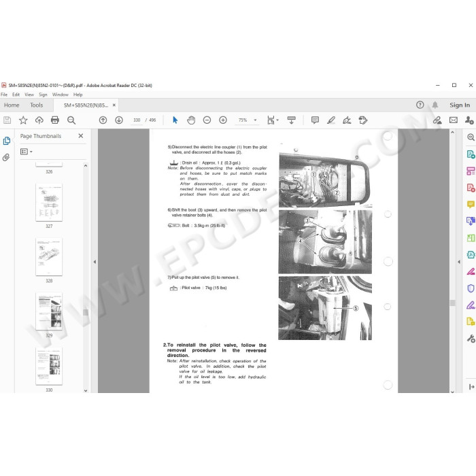The width and height of the screenshot is (476, 476).
Task: Add bookmark with the star icon
Action: click(23, 120)
